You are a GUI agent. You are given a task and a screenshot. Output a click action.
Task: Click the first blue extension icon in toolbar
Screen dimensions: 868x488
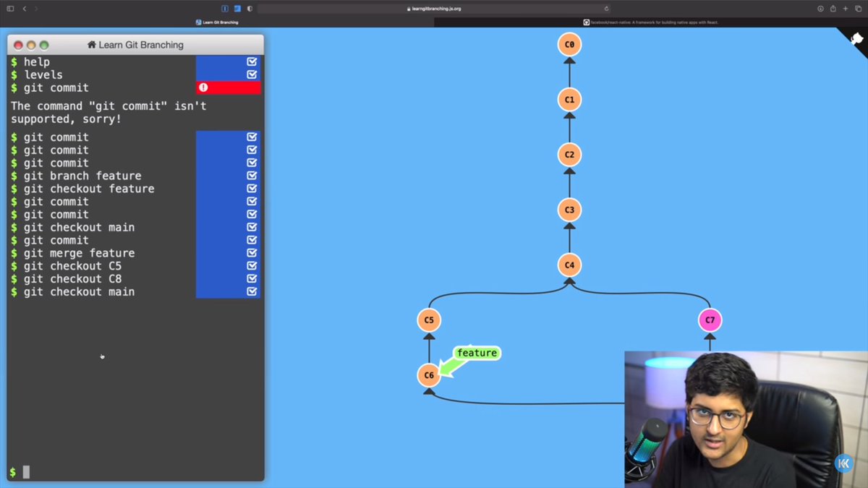pyautogui.click(x=225, y=9)
